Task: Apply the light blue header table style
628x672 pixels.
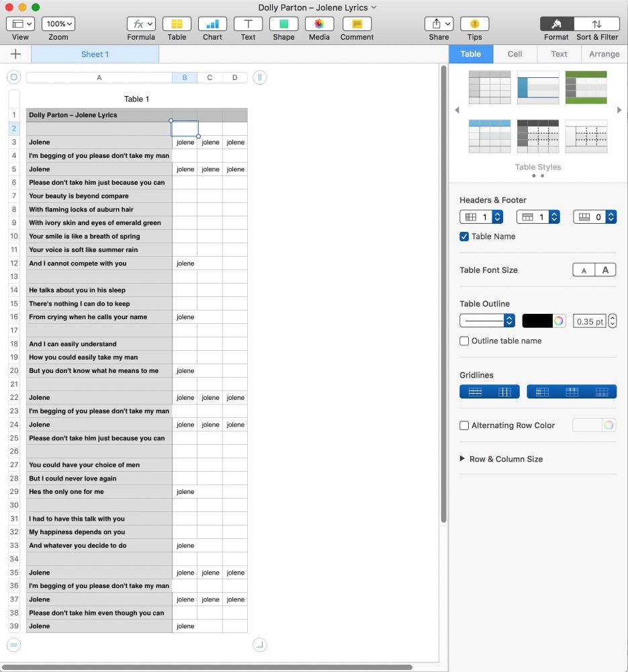Action: pyautogui.click(x=490, y=136)
